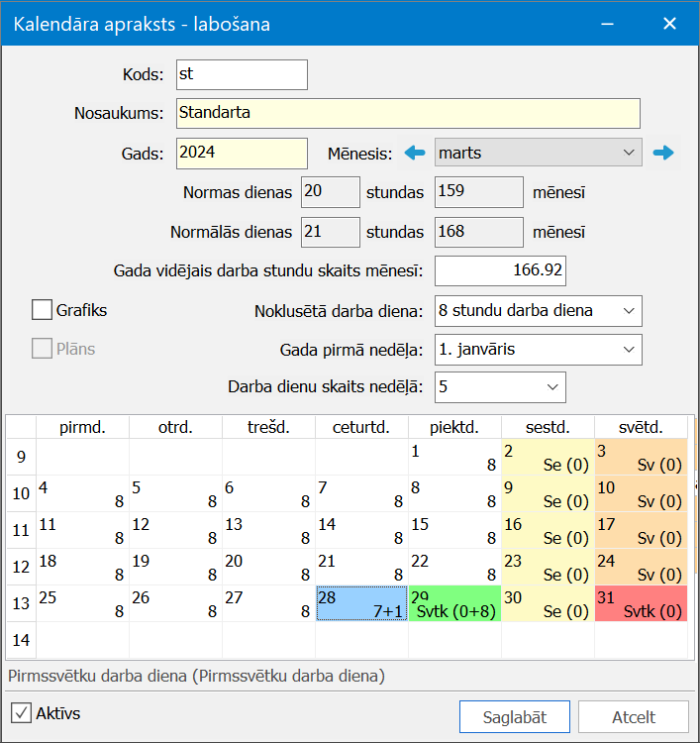Open the Noklusētā darba diena dropdown
The image size is (700, 743).
[538, 311]
